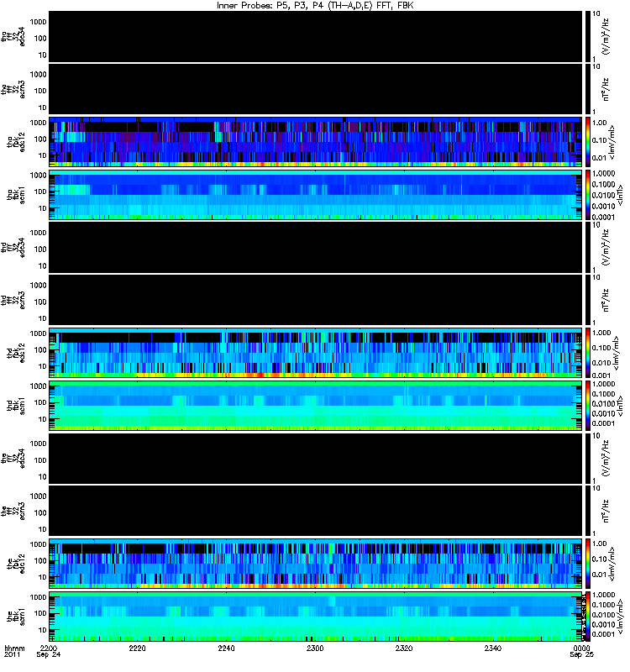Select the the fbk edc12 color bar
The height and width of the screenshot is (672, 630).
(589, 564)
